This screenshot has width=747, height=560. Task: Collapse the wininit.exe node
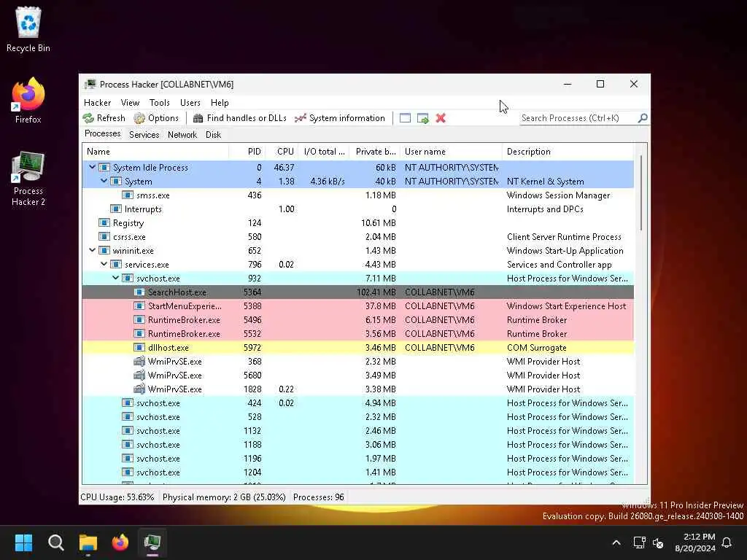[x=93, y=250]
